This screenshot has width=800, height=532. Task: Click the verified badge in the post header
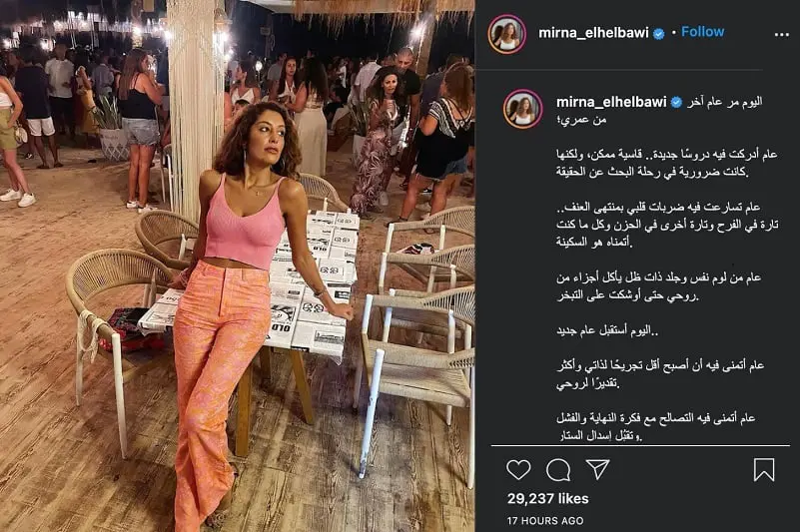(x=658, y=34)
